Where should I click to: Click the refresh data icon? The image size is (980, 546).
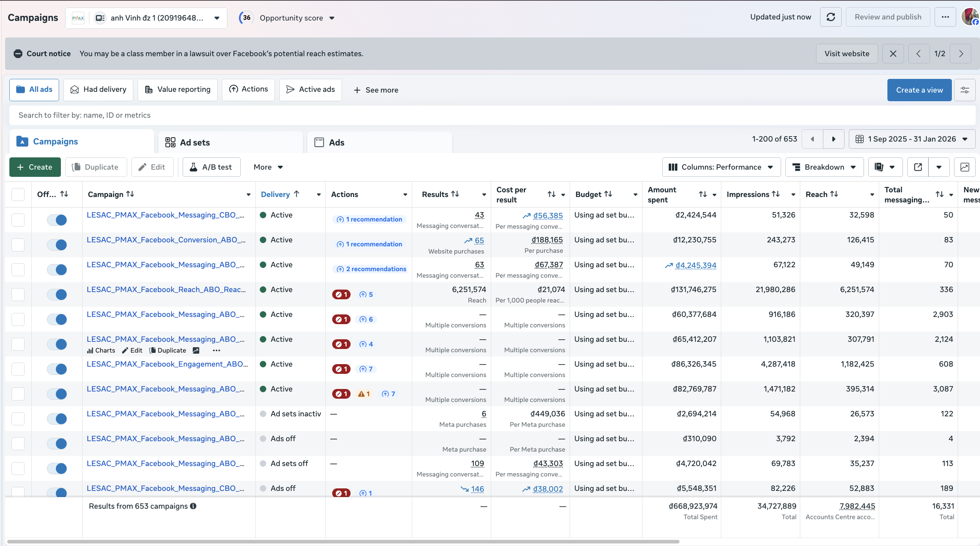(x=830, y=17)
